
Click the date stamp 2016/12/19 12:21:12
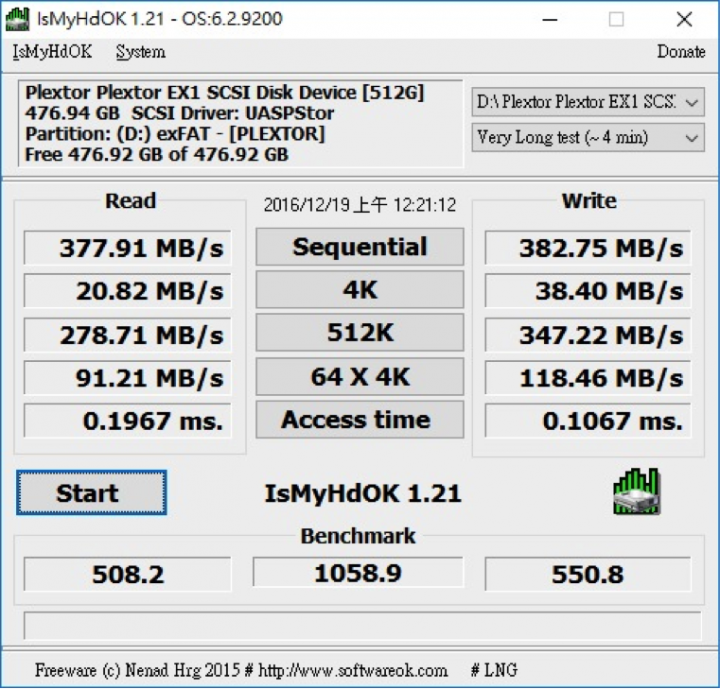point(360,205)
